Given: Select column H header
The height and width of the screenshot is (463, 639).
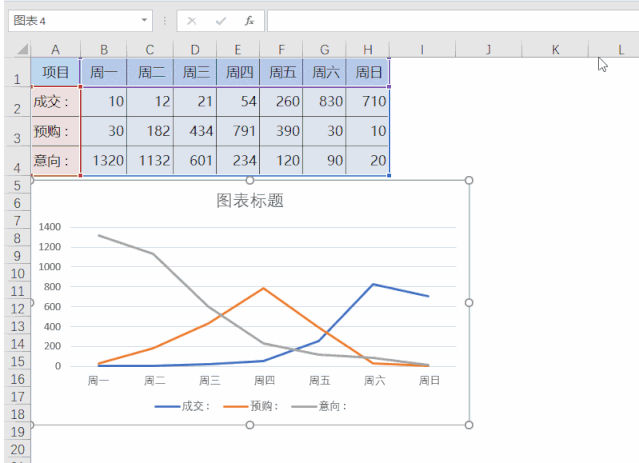Looking at the screenshot, I should tap(368, 50).
